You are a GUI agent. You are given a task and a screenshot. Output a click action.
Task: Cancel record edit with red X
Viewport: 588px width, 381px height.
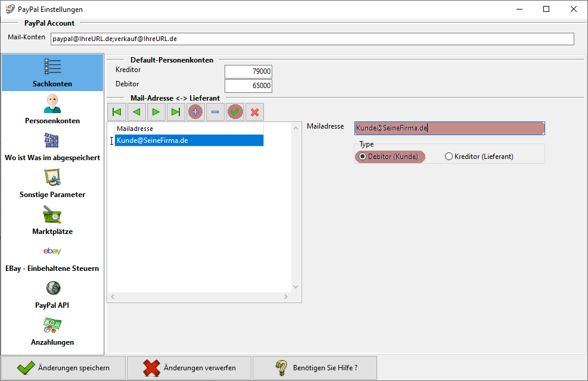coord(255,112)
